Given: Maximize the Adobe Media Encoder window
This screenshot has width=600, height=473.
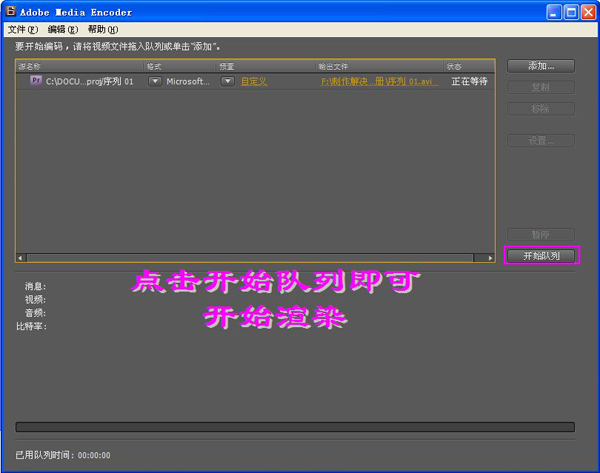Looking at the screenshot, I should [x=571, y=12].
